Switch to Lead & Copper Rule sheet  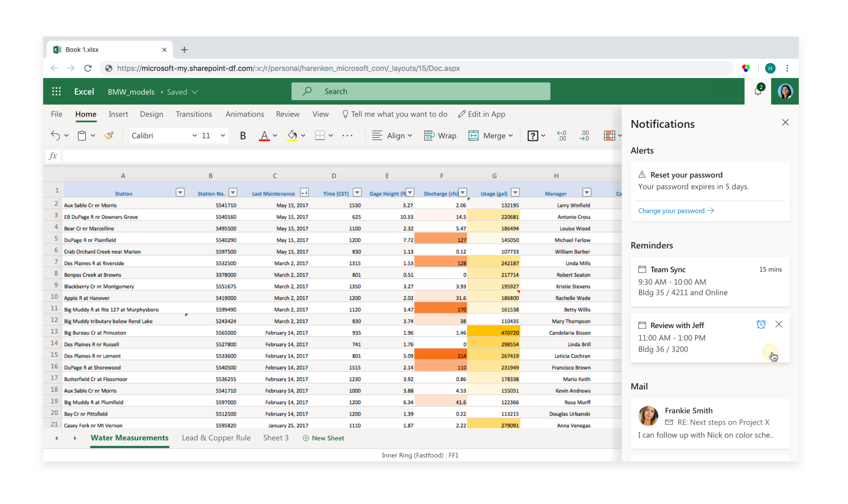pyautogui.click(x=216, y=438)
